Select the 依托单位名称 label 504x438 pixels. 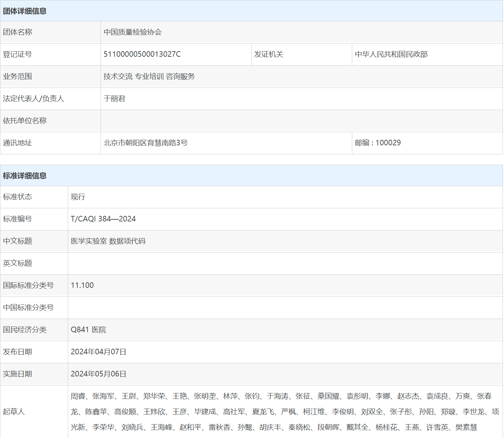[25, 121]
